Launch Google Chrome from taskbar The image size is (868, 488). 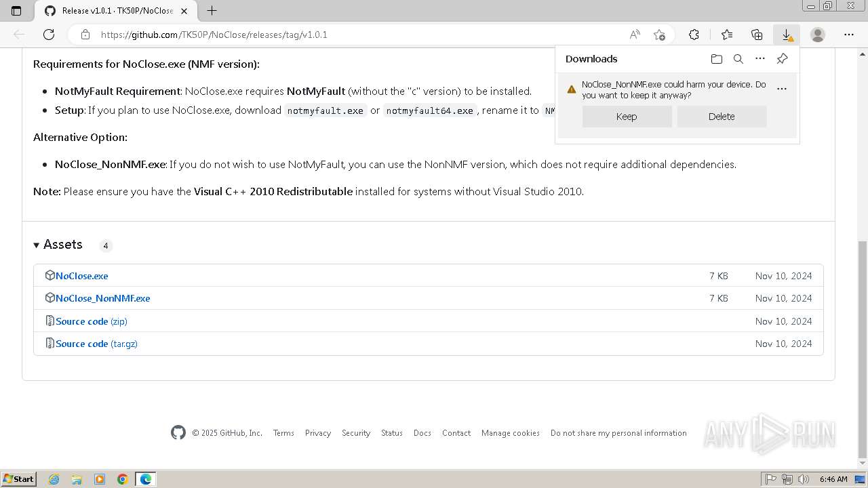click(x=123, y=479)
